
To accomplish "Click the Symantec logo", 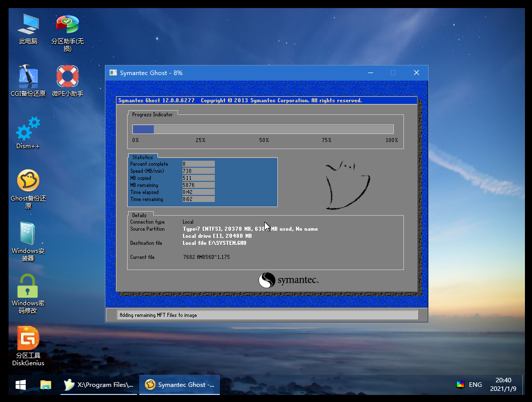I will click(289, 280).
